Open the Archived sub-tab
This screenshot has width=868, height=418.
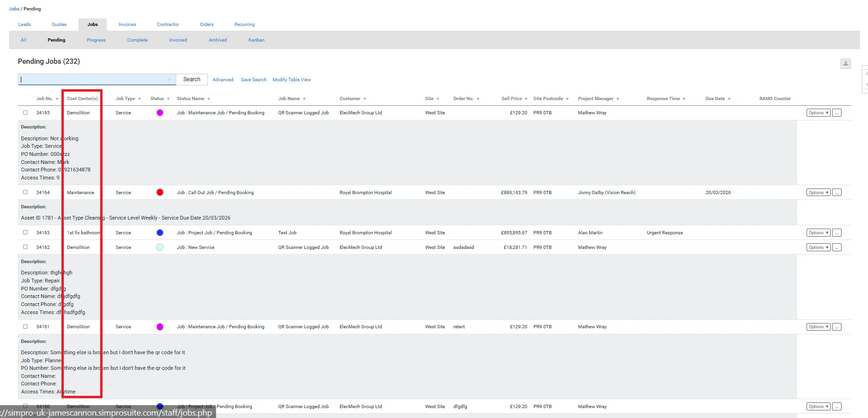click(x=217, y=40)
